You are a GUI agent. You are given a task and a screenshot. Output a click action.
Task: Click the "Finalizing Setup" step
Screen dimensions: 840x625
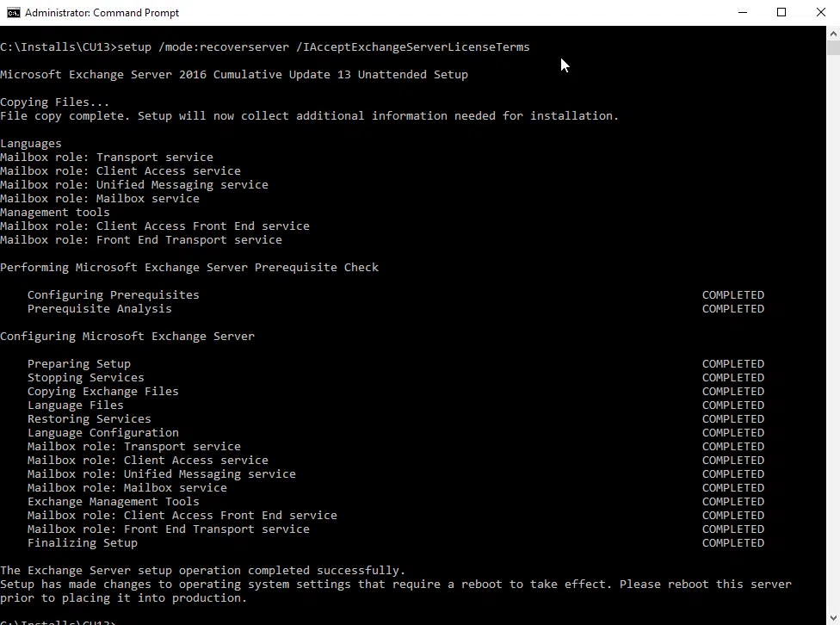(x=83, y=543)
